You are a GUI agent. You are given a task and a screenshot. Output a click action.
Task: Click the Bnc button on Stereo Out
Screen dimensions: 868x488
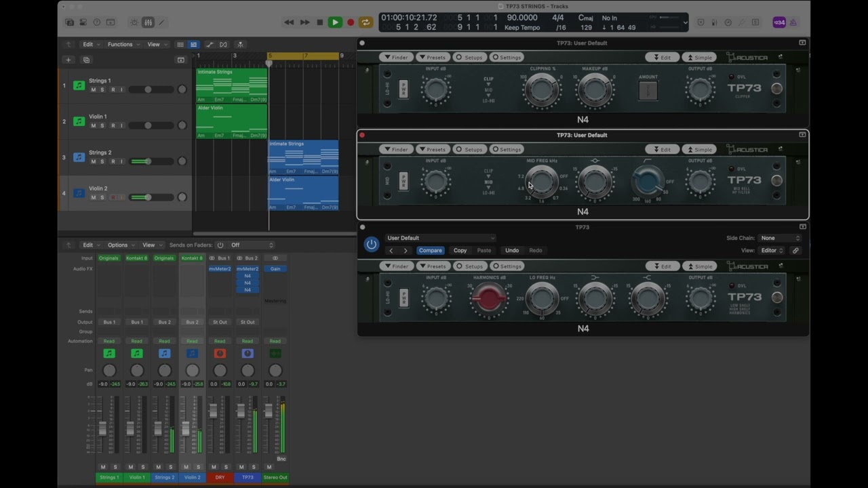[281, 459]
